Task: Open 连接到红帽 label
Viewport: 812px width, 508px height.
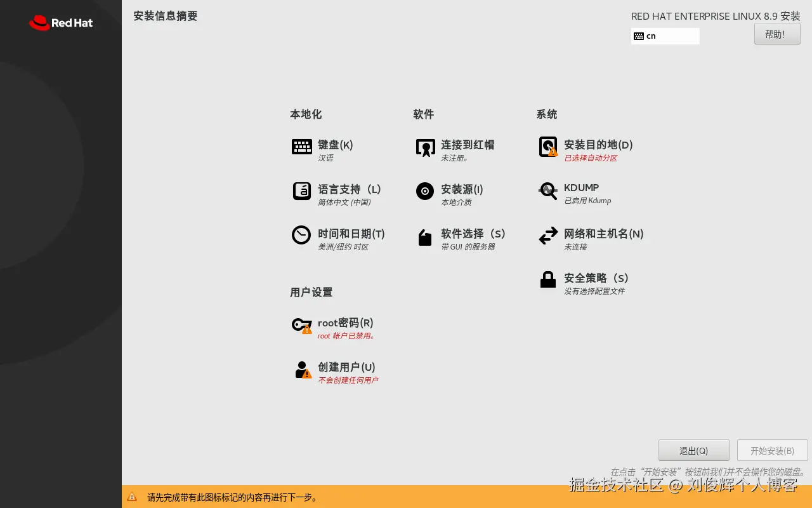Action: 468,145
